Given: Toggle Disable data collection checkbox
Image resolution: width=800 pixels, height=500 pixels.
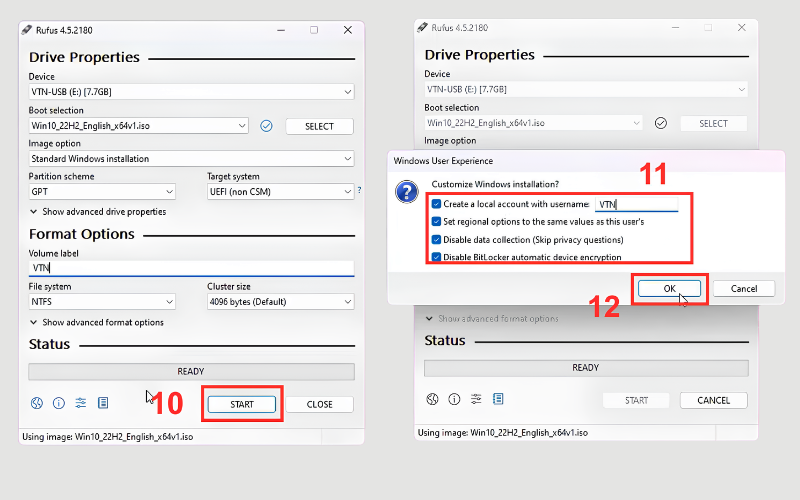Looking at the screenshot, I should (436, 239).
